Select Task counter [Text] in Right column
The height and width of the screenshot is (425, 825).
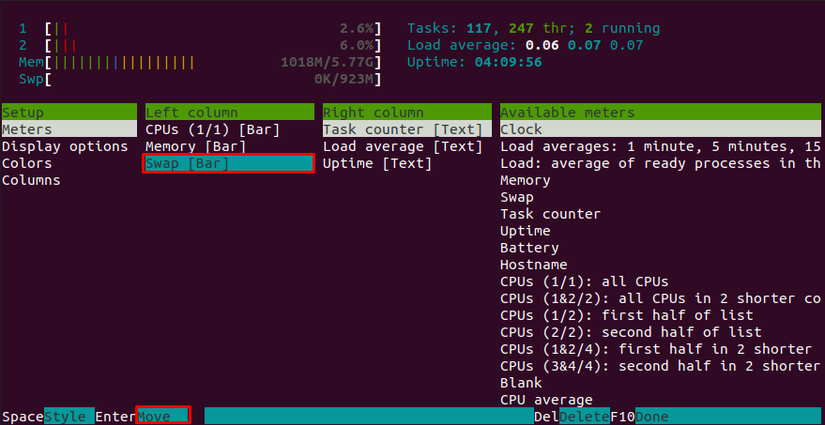click(x=407, y=129)
